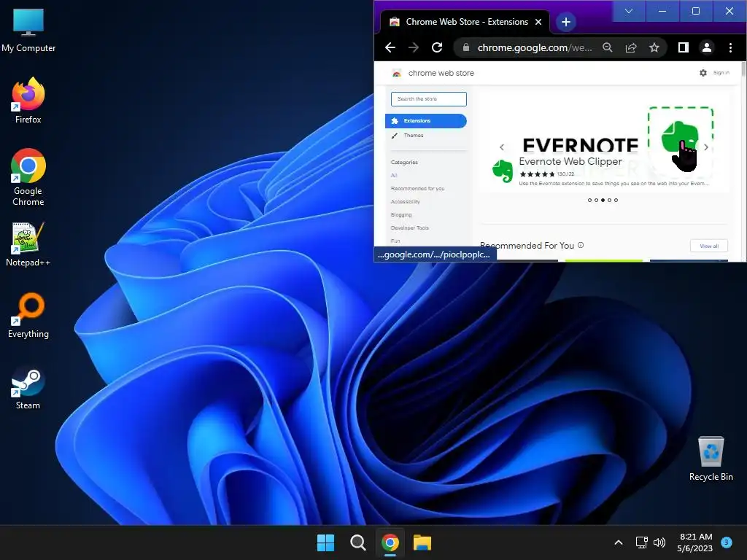This screenshot has width=747, height=560.
Task: Open Chrome's side panel
Action: (683, 47)
